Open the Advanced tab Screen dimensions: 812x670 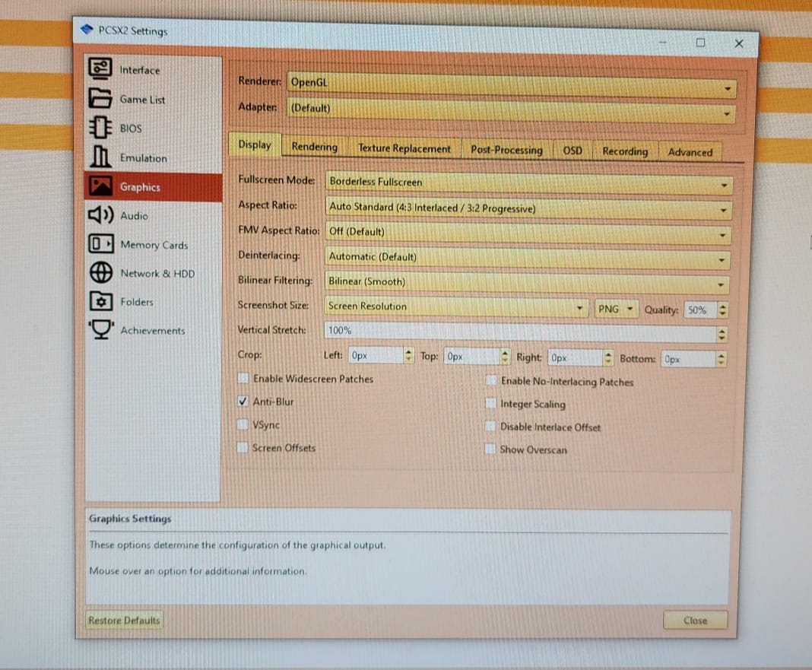click(690, 152)
